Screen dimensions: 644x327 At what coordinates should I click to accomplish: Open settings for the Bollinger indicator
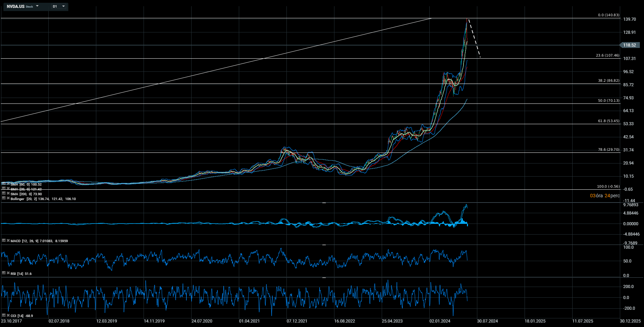pyautogui.click(x=4, y=198)
